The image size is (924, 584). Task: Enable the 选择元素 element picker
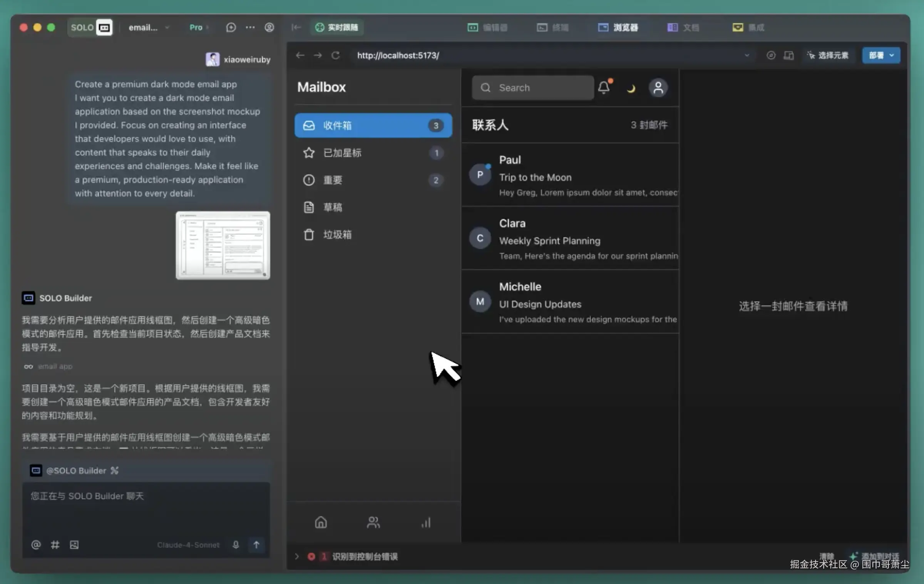[828, 55]
